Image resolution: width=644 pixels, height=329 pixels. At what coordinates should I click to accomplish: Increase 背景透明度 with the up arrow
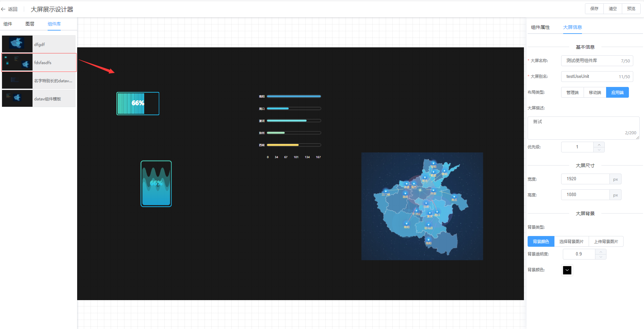click(x=601, y=251)
